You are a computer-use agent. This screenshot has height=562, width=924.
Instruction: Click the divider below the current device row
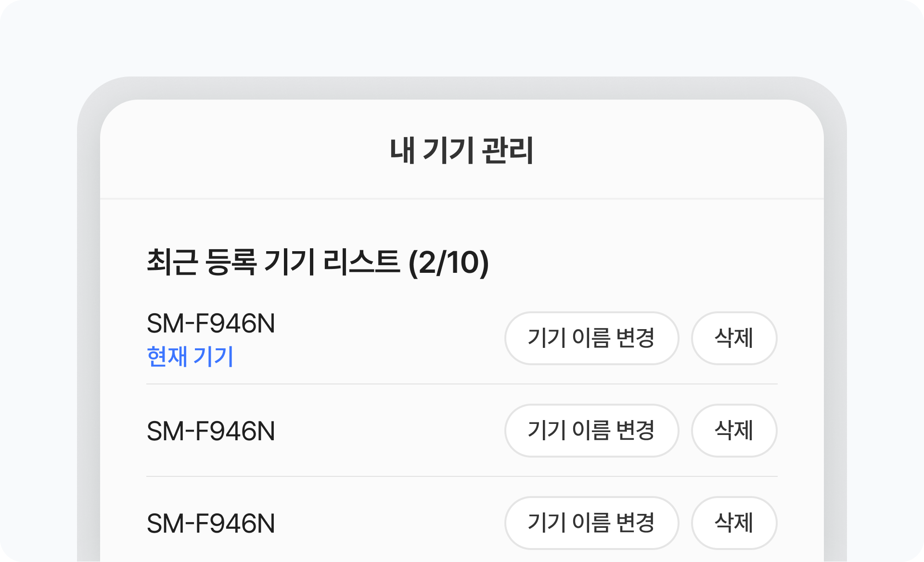(x=462, y=384)
